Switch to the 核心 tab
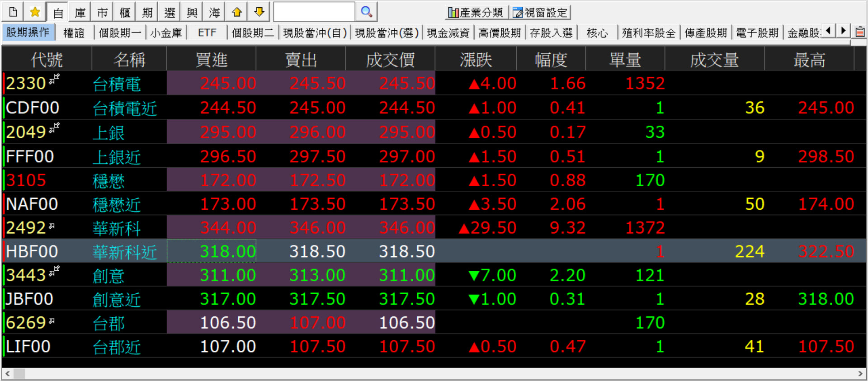The image size is (868, 381). 597,33
